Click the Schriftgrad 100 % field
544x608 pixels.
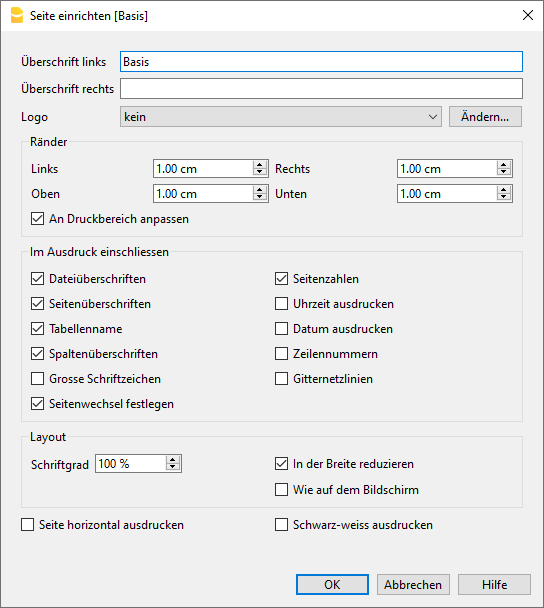tap(131, 464)
